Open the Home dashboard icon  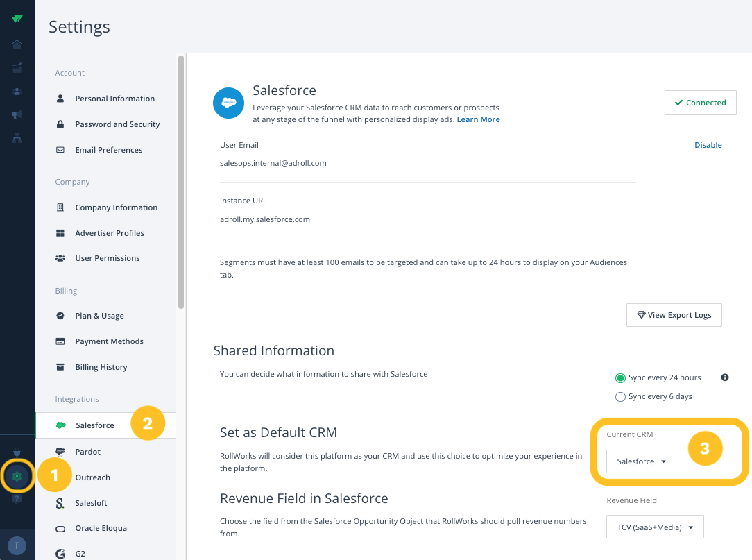click(17, 44)
